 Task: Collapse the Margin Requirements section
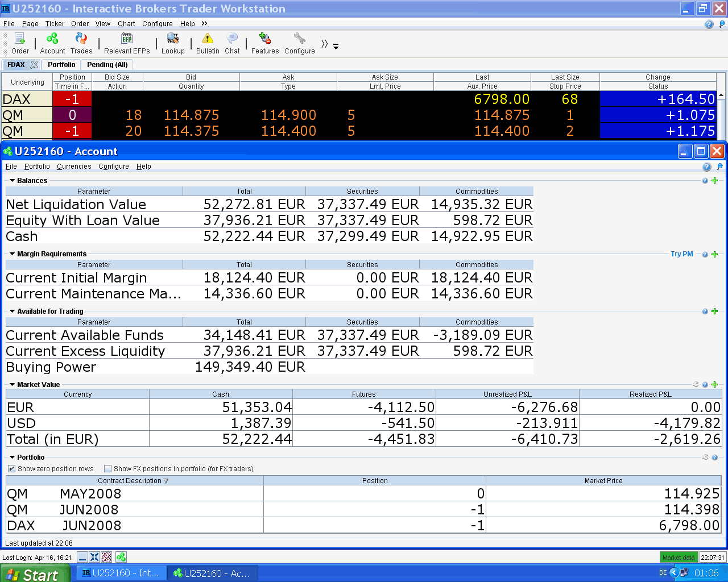13,254
